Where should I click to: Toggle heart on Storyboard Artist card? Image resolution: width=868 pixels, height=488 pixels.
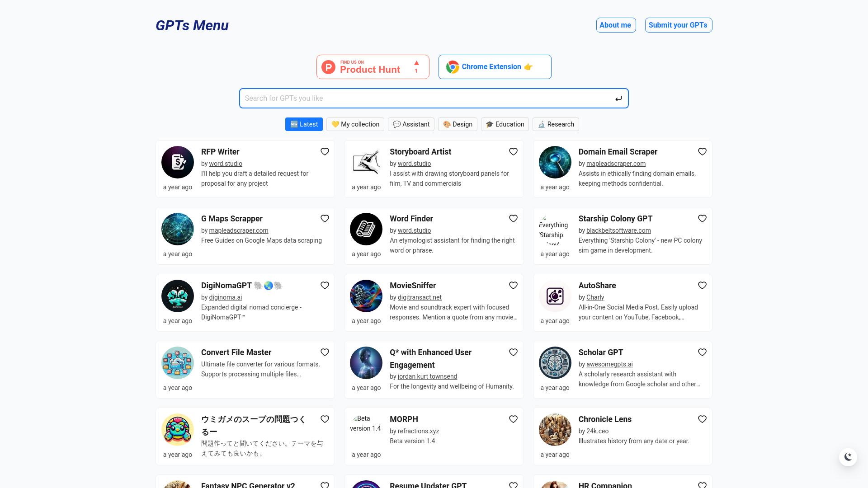click(x=513, y=152)
